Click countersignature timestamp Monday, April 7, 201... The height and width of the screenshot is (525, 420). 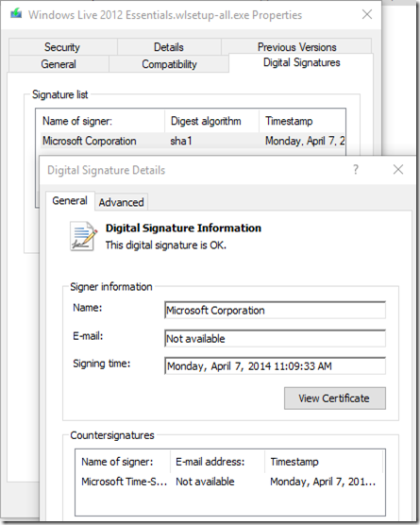[323, 482]
